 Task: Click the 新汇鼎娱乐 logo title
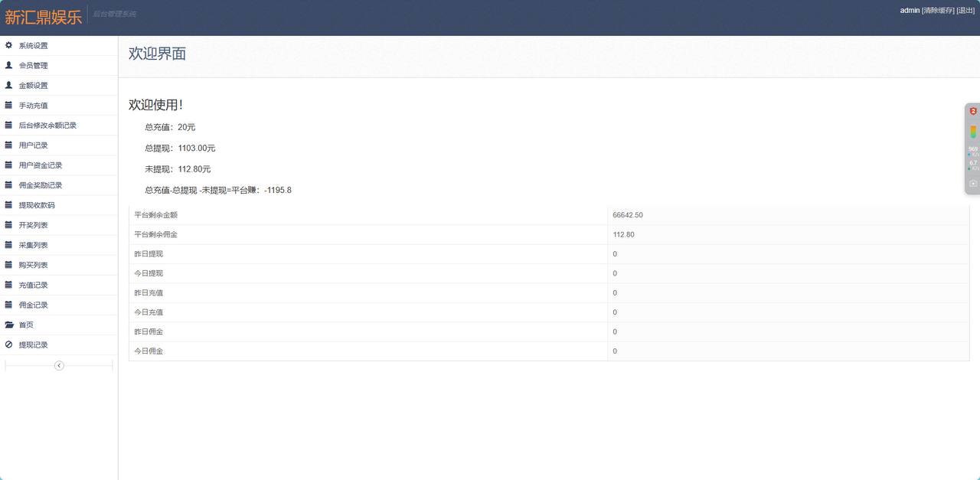pyautogui.click(x=43, y=17)
